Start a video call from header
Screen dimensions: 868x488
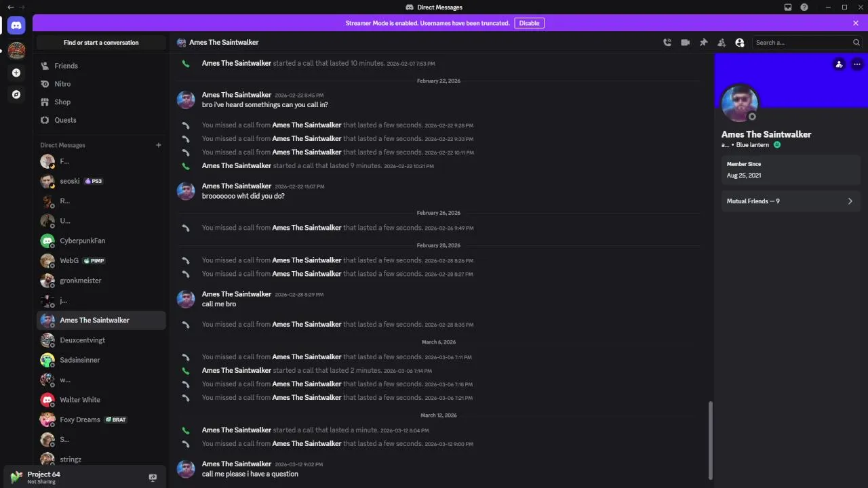click(x=686, y=43)
